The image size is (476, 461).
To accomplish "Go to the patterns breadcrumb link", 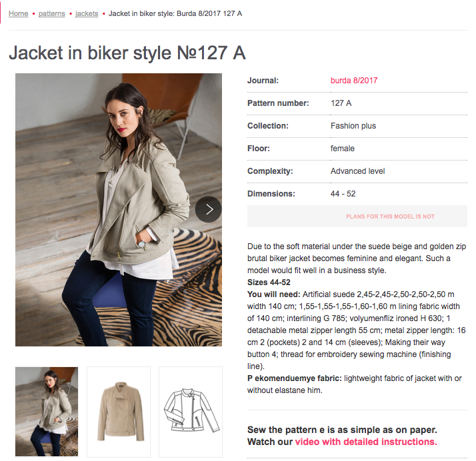I will point(52,13).
